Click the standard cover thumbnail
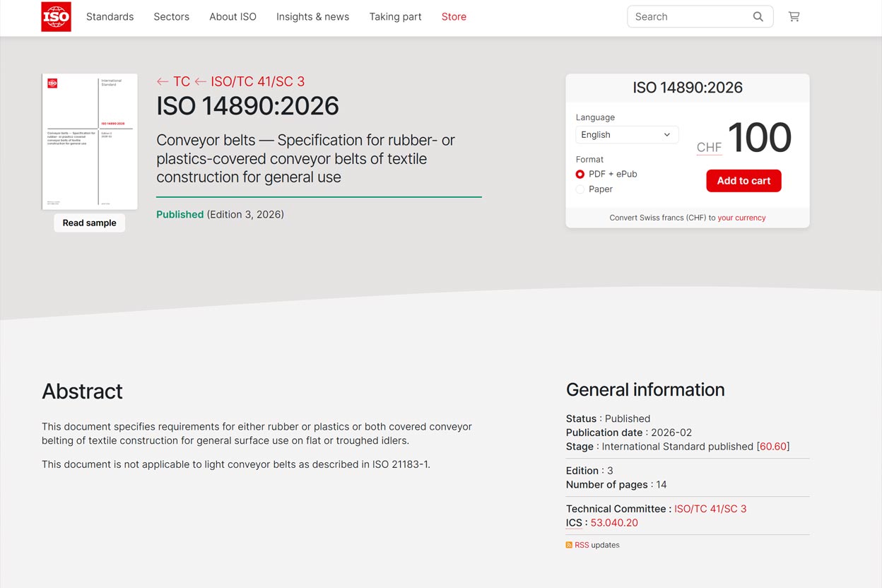 pyautogui.click(x=90, y=141)
